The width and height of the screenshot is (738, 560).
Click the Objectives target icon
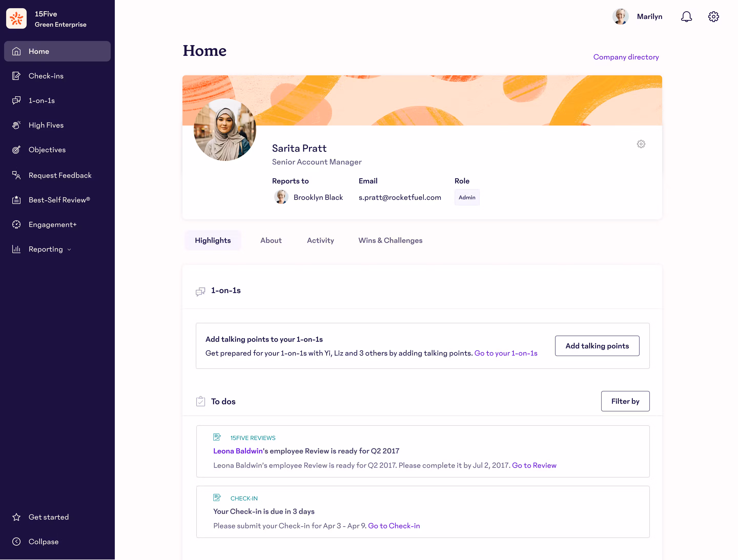point(16,150)
